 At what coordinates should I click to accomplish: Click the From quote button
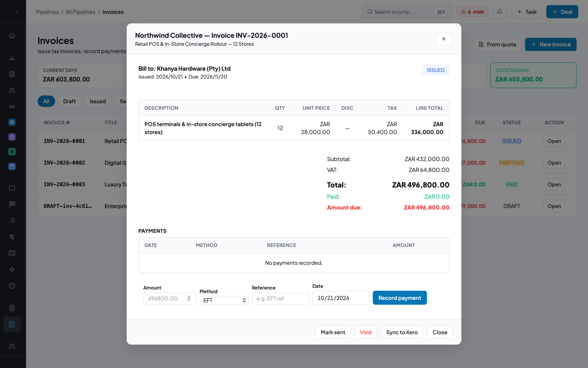pos(497,44)
